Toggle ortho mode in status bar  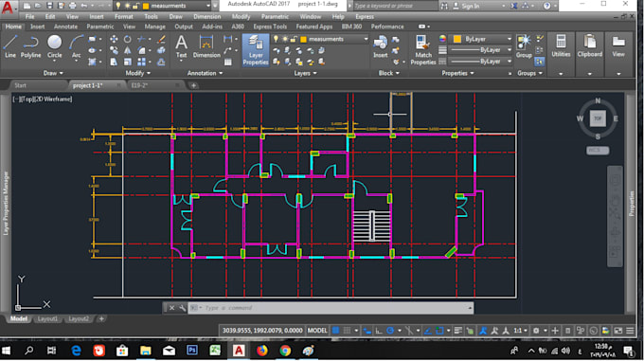379,331
